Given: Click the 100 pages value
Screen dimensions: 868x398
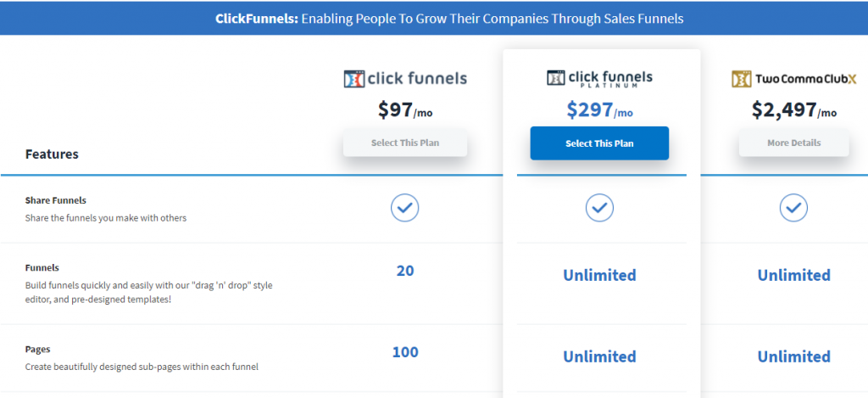Looking at the screenshot, I should coord(405,352).
